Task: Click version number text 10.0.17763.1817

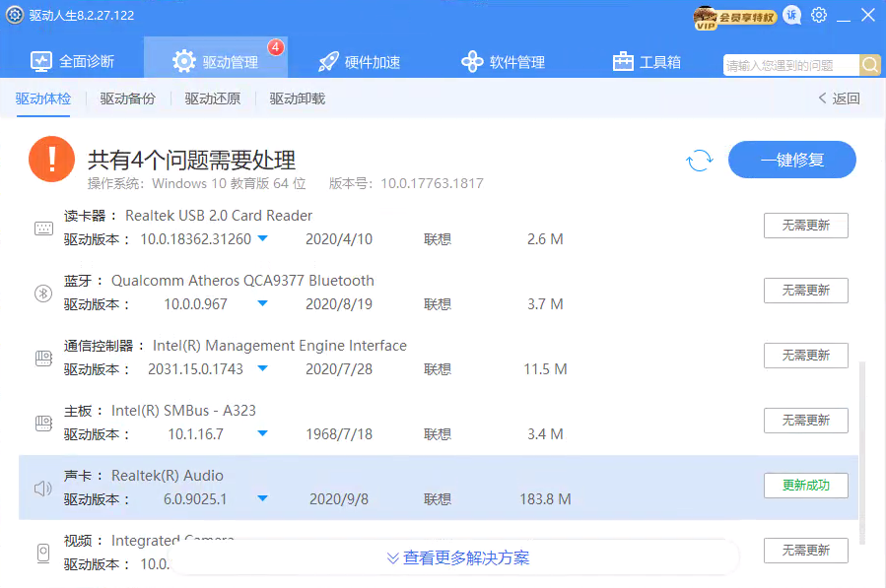Action: 433,183
